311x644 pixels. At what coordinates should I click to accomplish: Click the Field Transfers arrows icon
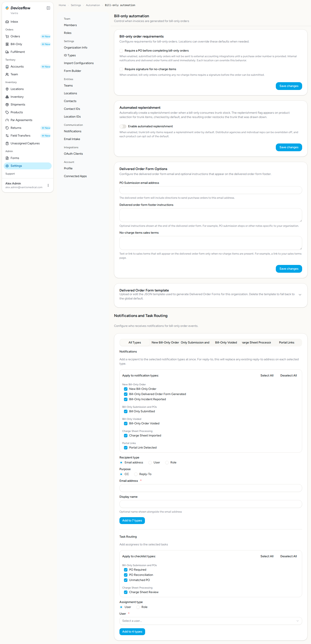(x=7, y=136)
